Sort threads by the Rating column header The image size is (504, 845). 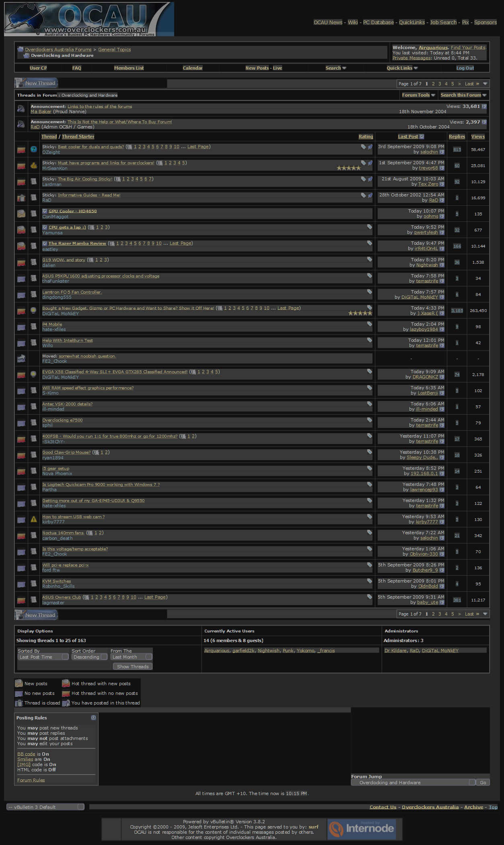pyautogui.click(x=366, y=136)
